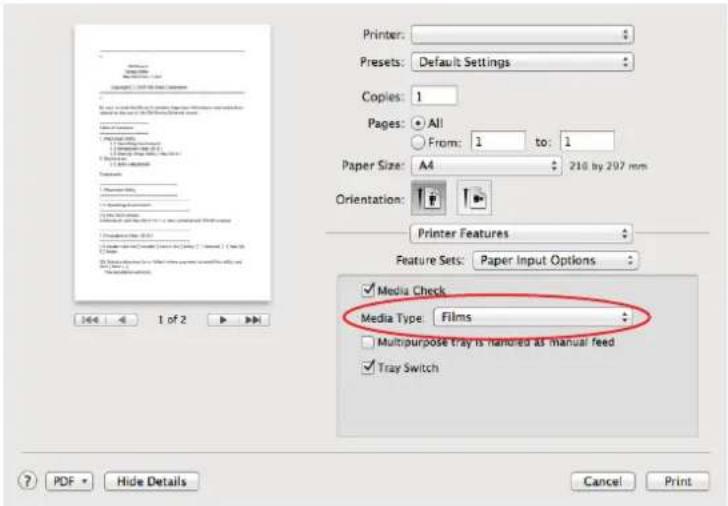Click the From page number field
Screen dimensions: 728x506
[x=498, y=141]
